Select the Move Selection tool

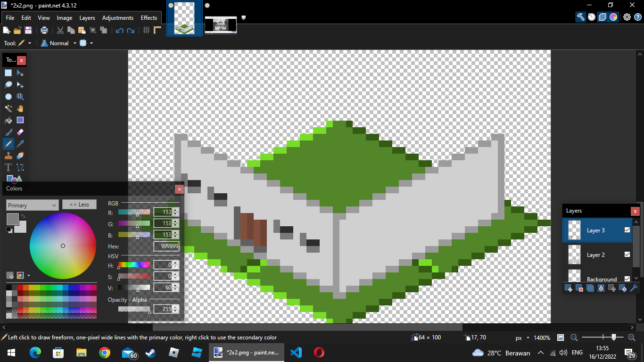pyautogui.click(x=20, y=85)
